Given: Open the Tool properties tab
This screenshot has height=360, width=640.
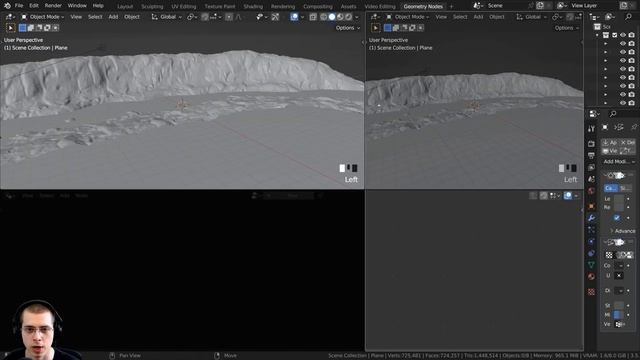Looking at the screenshot, I should pos(591,129).
